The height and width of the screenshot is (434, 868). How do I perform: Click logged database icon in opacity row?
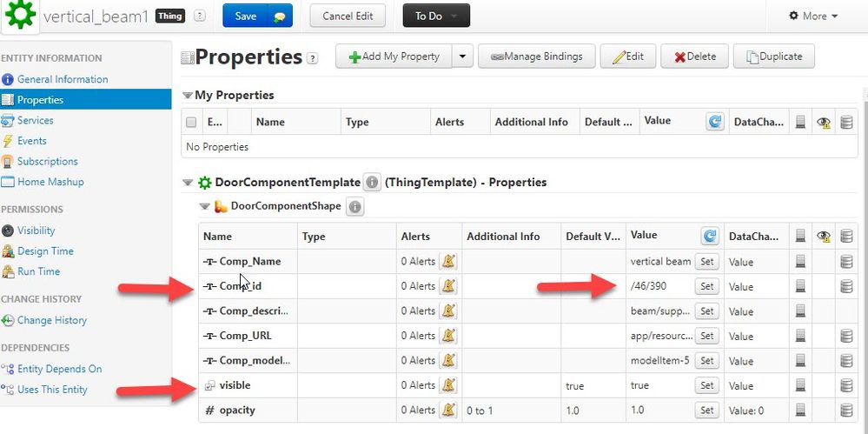pyautogui.click(x=846, y=410)
